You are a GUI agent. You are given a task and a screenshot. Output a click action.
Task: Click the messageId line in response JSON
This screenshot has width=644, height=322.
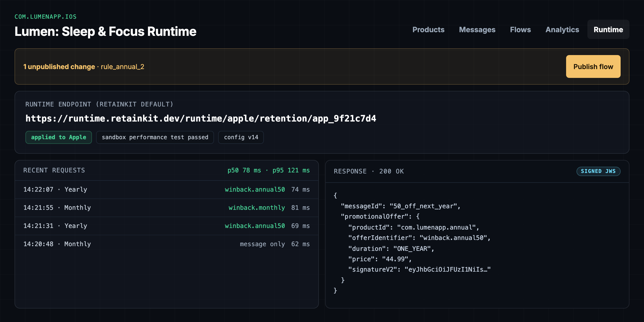point(400,206)
